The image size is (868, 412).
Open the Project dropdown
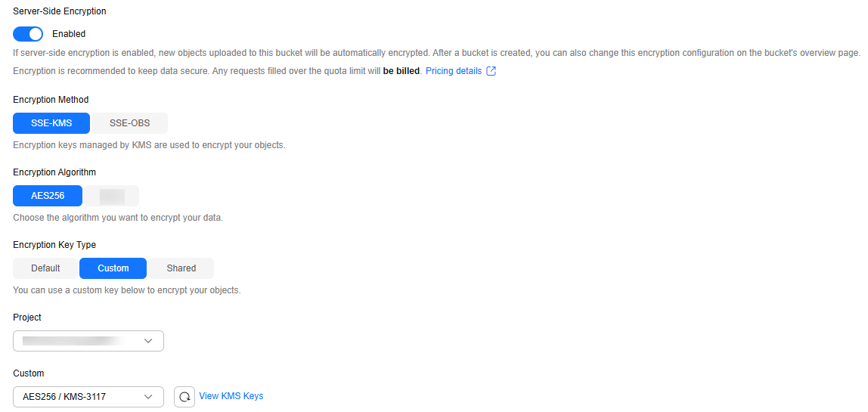88,341
